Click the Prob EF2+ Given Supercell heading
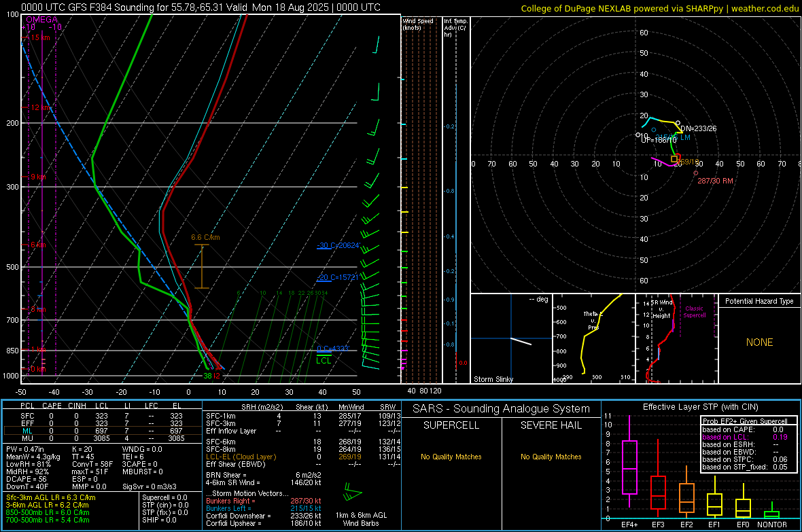The height and width of the screenshot is (532, 802). tap(745, 421)
